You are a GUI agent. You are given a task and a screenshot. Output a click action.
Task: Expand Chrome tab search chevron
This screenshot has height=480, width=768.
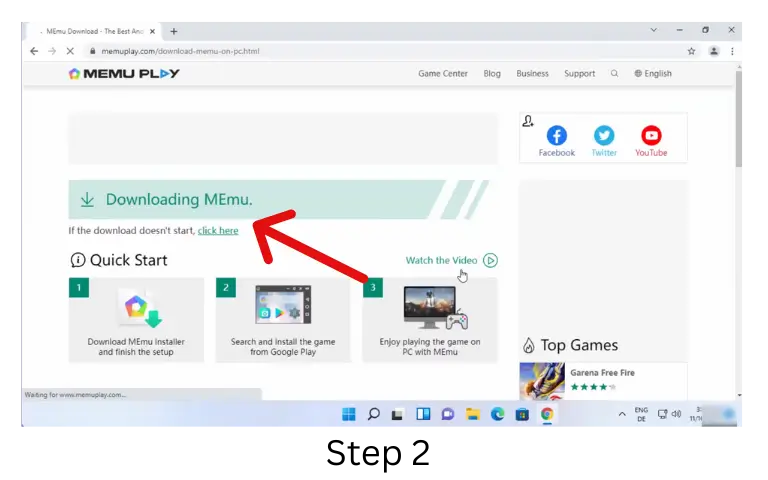[x=653, y=30]
